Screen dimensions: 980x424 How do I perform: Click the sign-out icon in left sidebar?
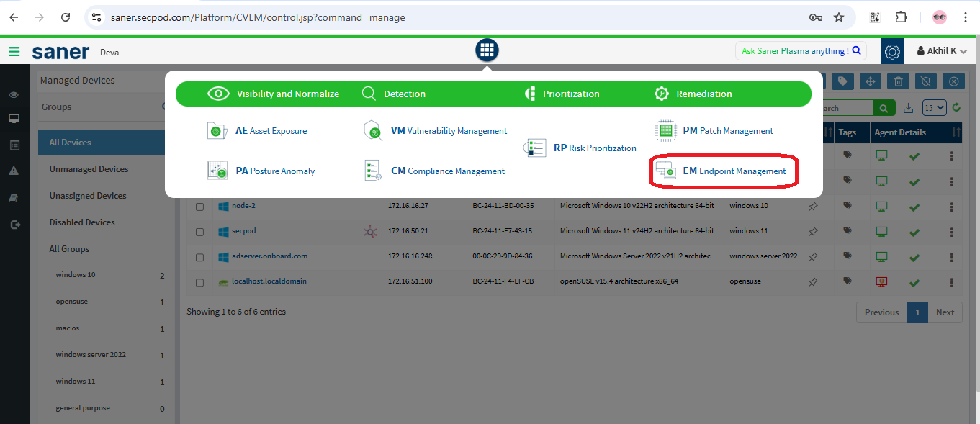(14, 225)
